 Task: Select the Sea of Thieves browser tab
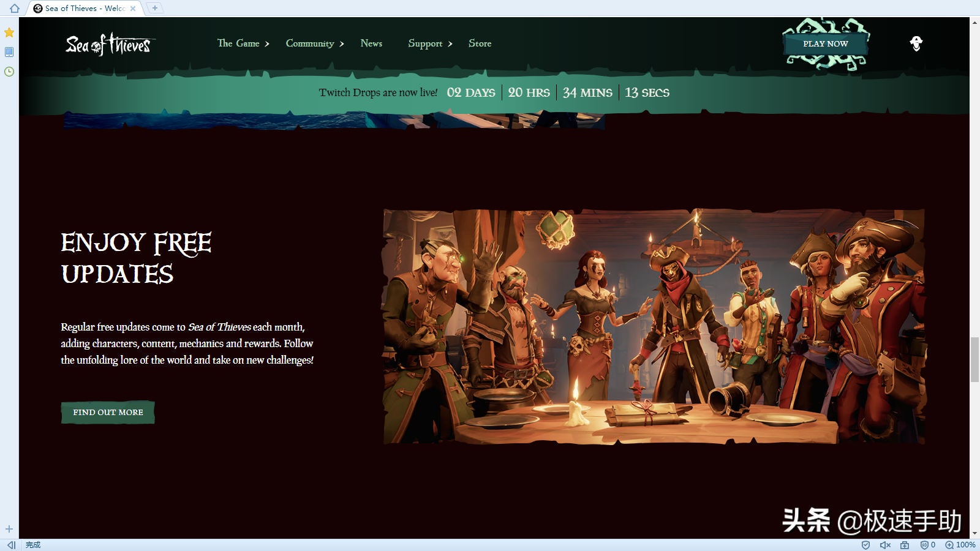point(85,9)
